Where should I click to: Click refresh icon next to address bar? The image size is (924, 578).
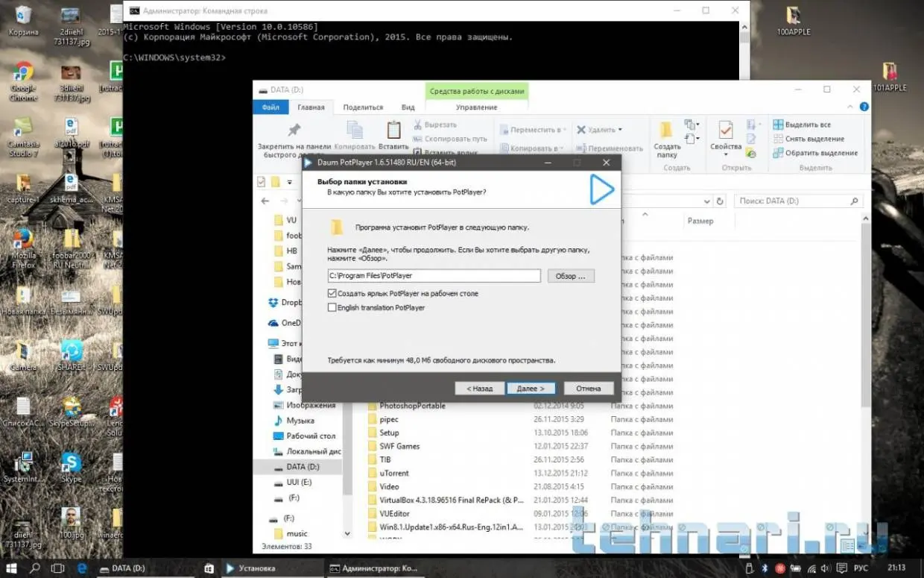click(720, 201)
